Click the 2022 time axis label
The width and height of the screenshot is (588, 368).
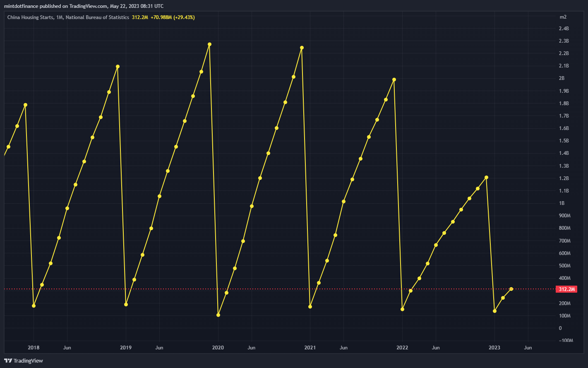pyautogui.click(x=402, y=348)
